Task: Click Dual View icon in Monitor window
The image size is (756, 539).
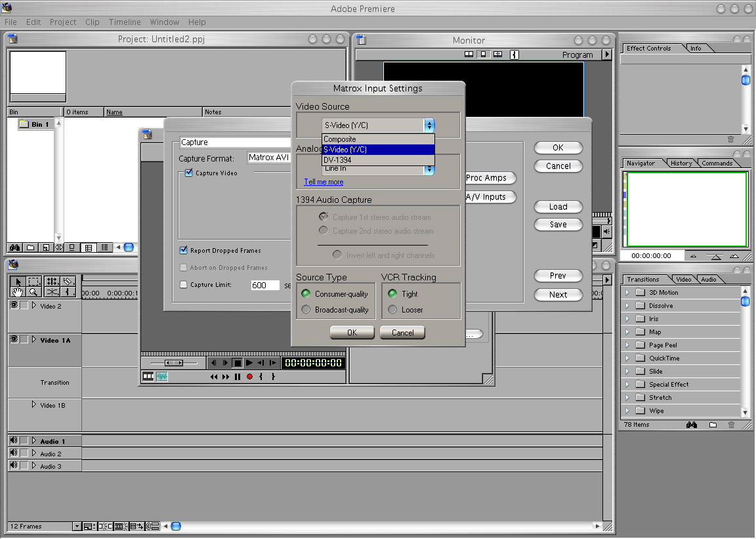Action: point(469,54)
